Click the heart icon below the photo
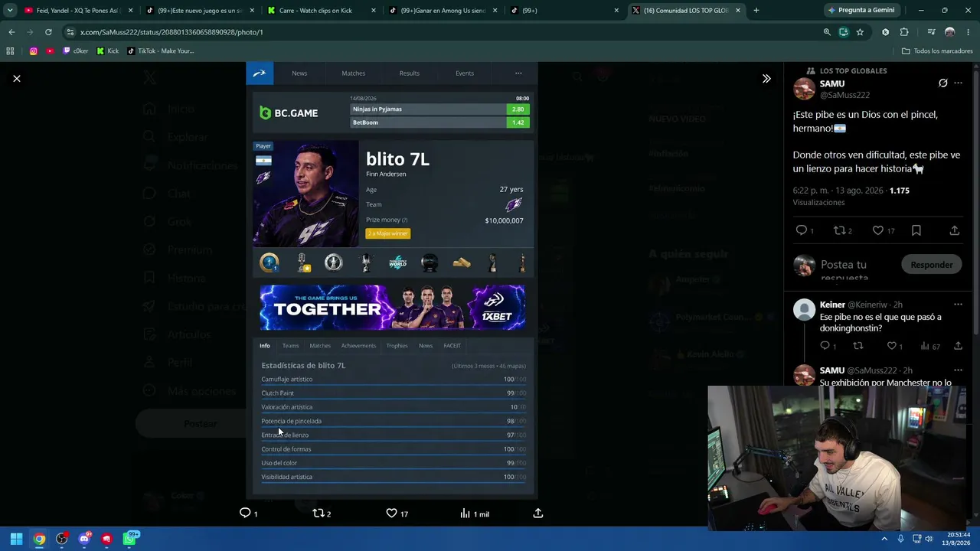 pos(391,513)
